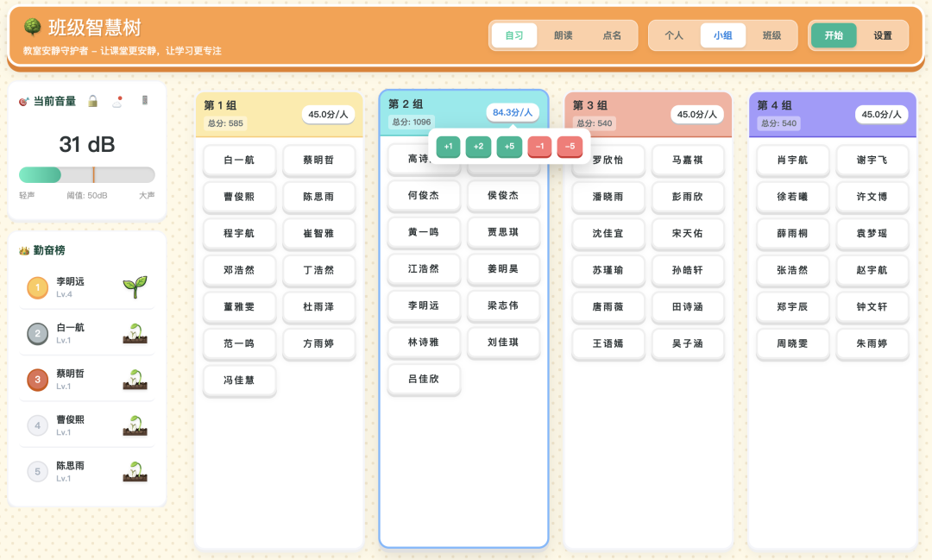Click the target icon beside 当前音量

[22, 100]
